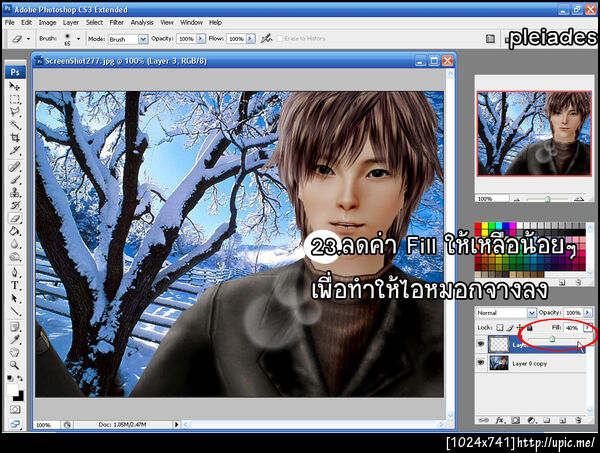
Task: Select the Type tool
Action: coord(15,285)
